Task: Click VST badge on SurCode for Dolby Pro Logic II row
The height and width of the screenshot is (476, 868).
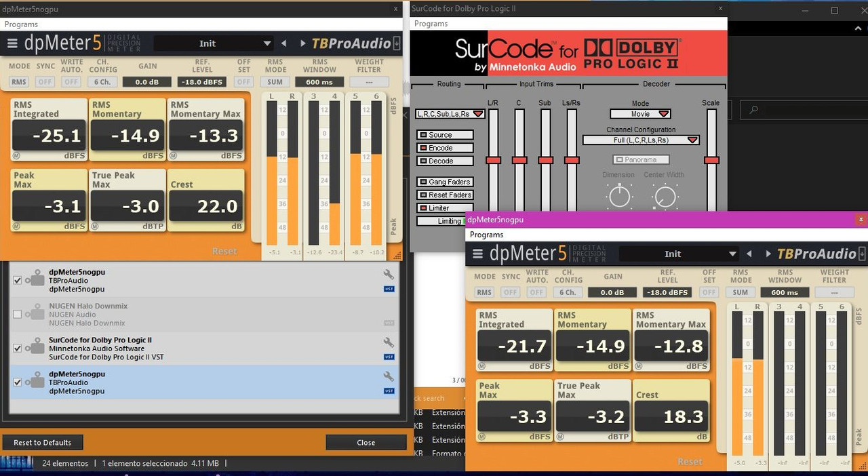Action: click(389, 357)
